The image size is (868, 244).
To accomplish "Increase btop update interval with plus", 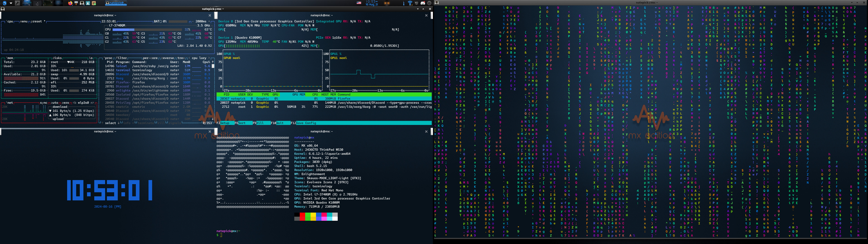I will tap(209, 21).
